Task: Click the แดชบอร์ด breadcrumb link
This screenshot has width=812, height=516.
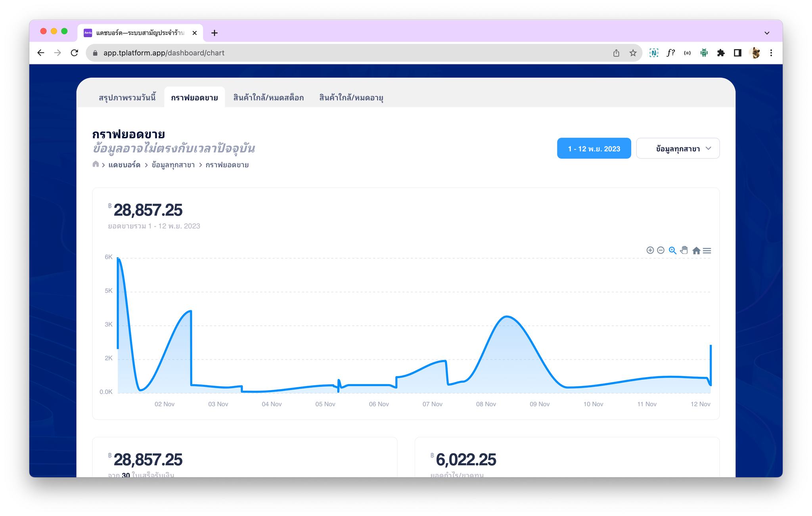Action: click(124, 165)
